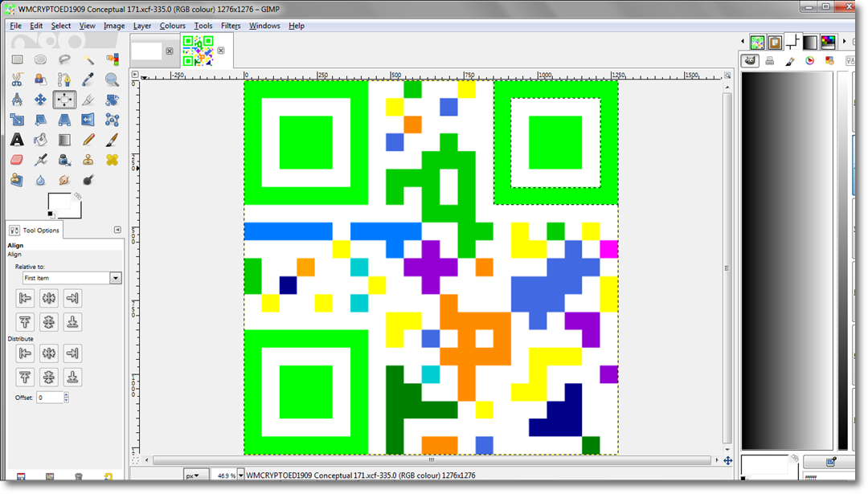
Task: Select the Eraser tool
Action: tap(17, 160)
